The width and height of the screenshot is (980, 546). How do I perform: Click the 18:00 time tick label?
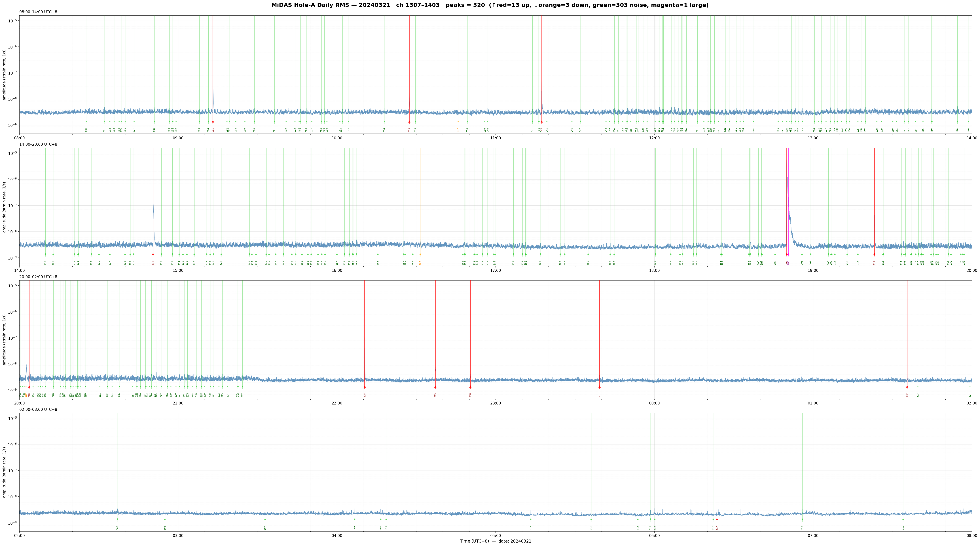coord(654,271)
